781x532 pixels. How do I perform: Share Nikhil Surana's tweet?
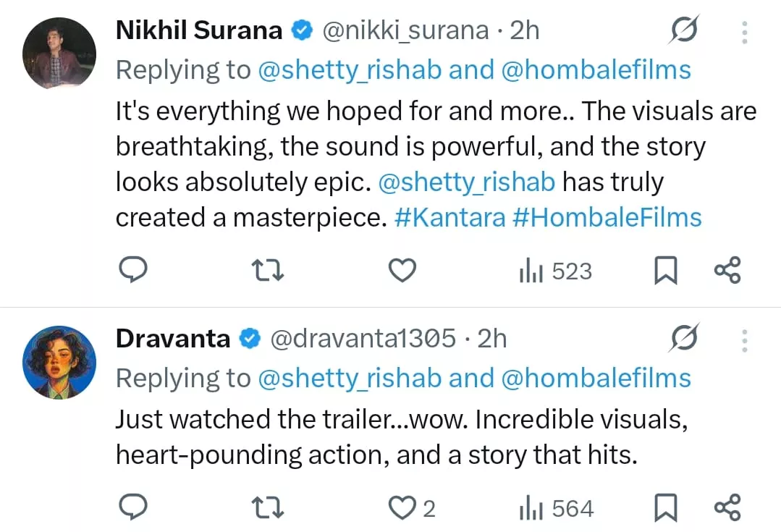coord(727,271)
